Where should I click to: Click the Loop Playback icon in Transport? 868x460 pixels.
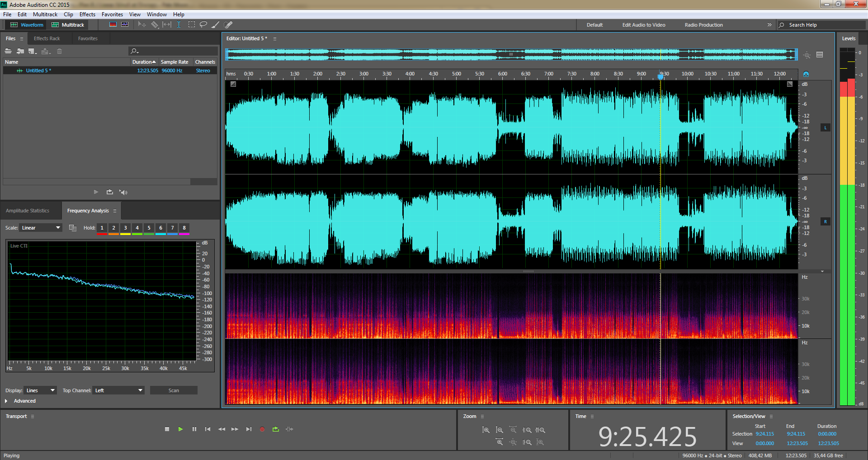click(276, 429)
